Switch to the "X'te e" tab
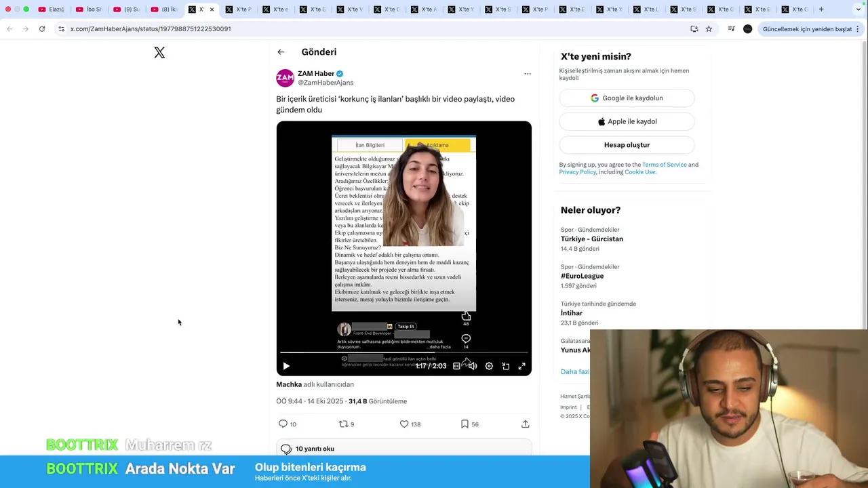 (276, 9)
